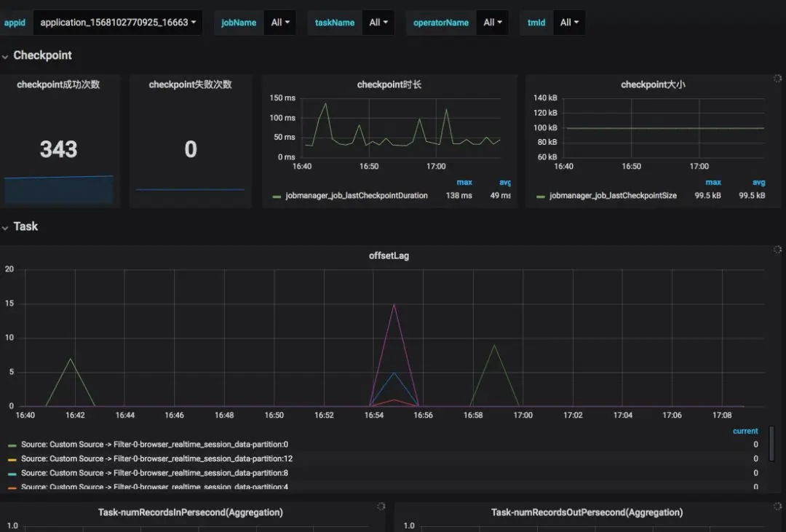Click green color swatch of lastCheckpointSize
786x532 pixels.
pos(541,196)
